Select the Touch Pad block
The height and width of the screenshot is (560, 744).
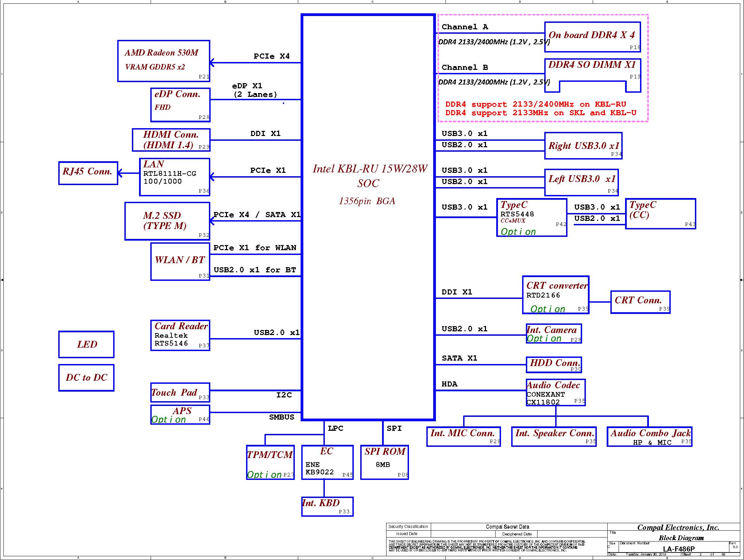[180, 392]
